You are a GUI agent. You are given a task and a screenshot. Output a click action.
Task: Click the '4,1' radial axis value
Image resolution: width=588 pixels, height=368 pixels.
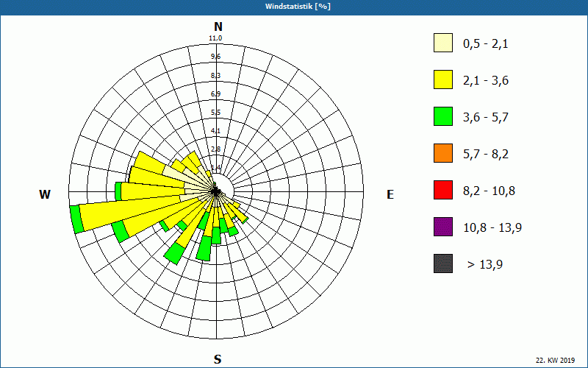[x=215, y=131]
